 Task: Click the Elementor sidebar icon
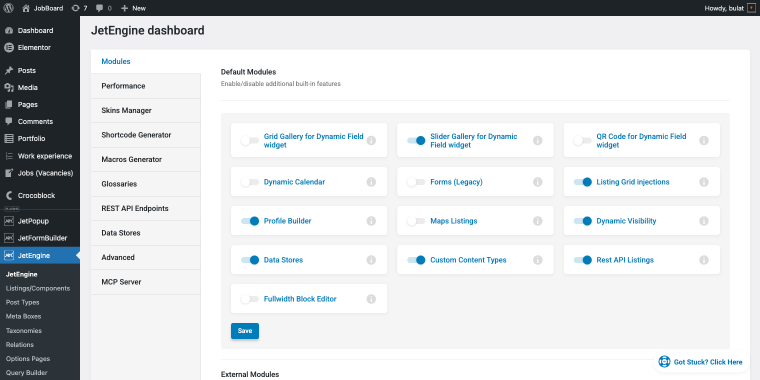[x=9, y=48]
